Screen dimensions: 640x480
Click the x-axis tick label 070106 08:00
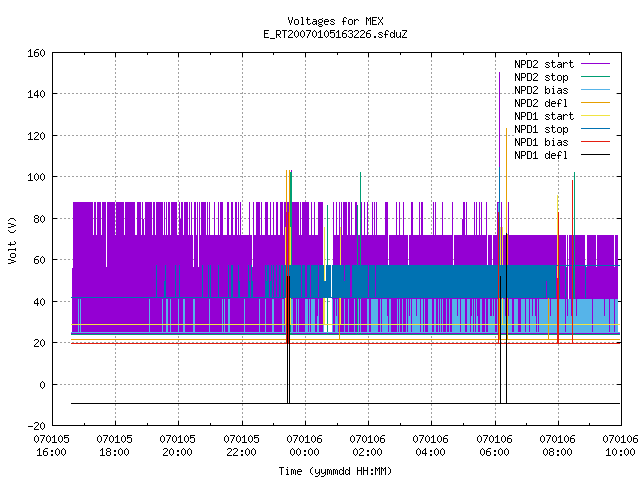pyautogui.click(x=558, y=446)
